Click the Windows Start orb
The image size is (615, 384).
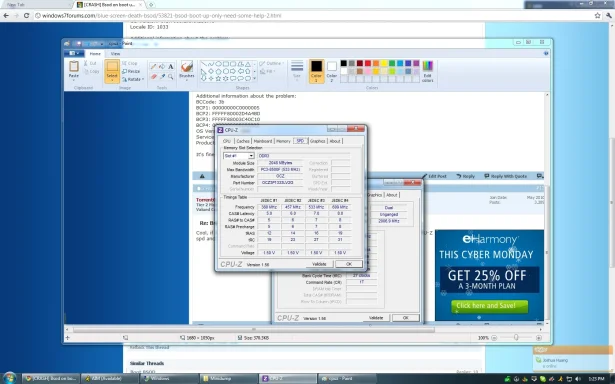(9, 378)
